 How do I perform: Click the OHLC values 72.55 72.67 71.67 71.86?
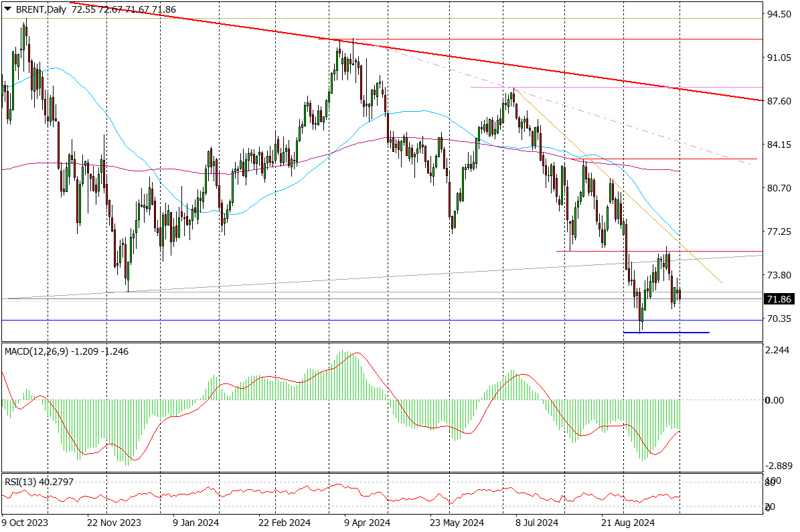(x=124, y=9)
